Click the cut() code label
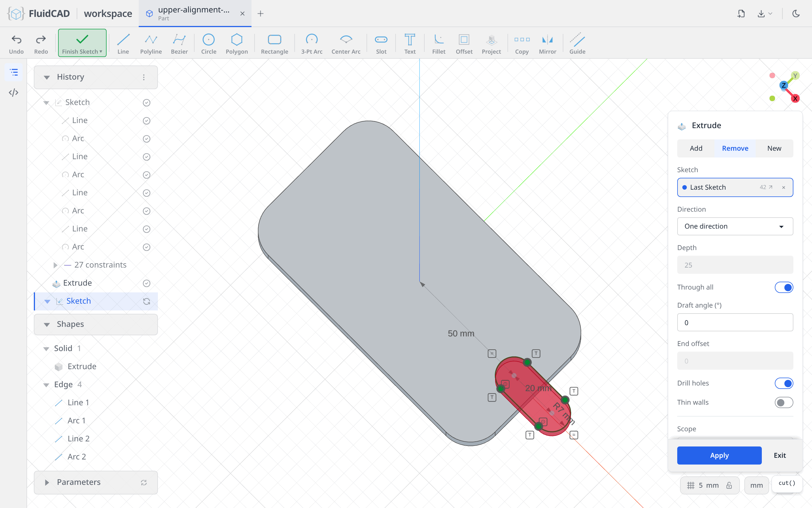812x508 pixels. tap(787, 483)
